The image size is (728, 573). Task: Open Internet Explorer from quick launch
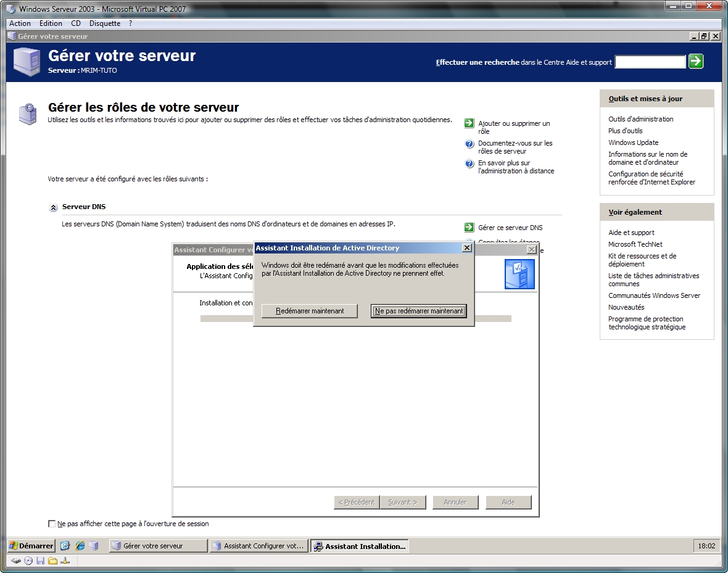(x=80, y=546)
